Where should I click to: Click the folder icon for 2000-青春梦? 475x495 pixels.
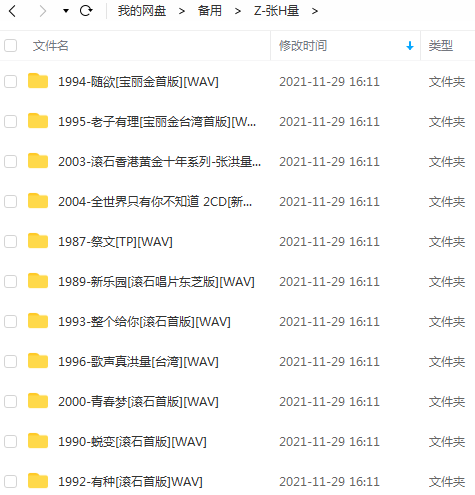pyautogui.click(x=38, y=401)
